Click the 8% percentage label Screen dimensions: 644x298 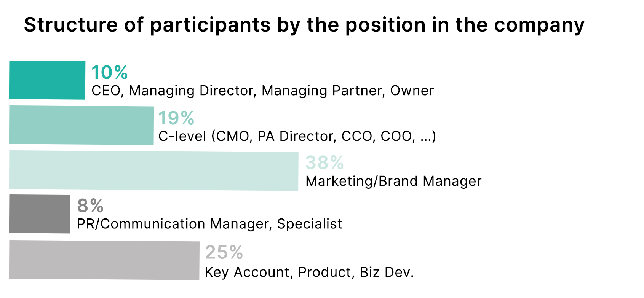pos(90,206)
